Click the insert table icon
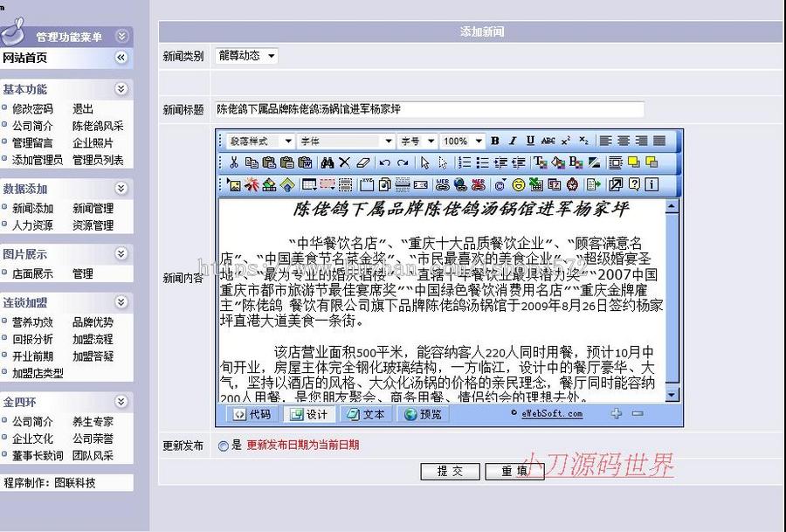The image size is (786, 532). click(x=309, y=184)
